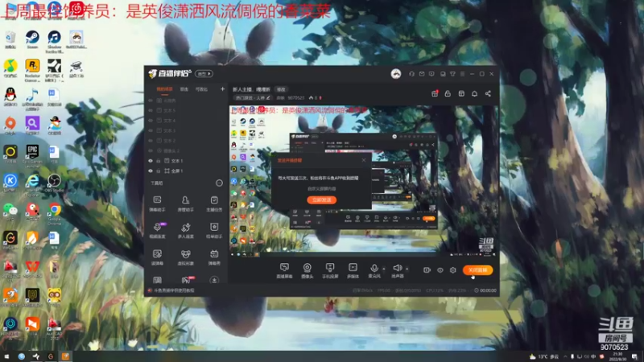Click the bell notification icon in header
Screen dimensions: 644x362
(474, 93)
